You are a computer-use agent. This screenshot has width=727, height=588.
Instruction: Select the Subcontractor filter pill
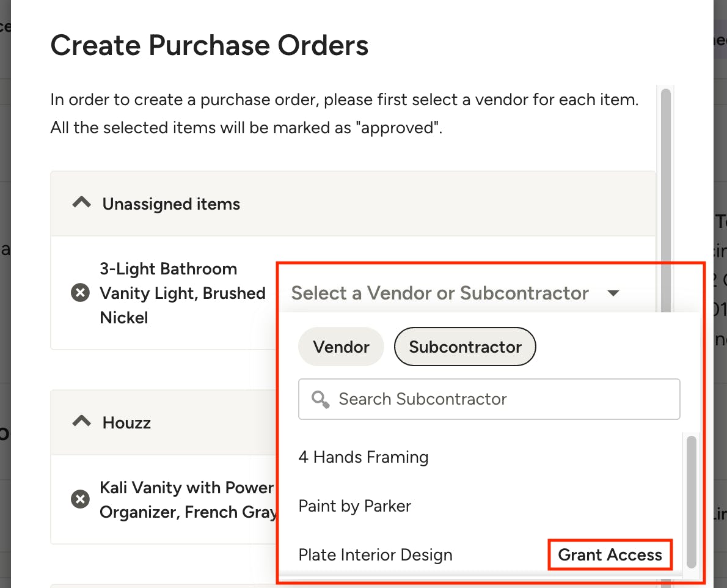tap(465, 347)
